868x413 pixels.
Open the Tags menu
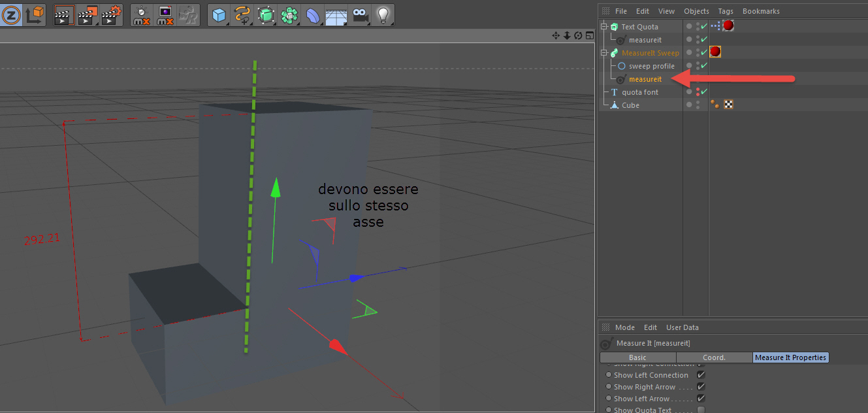pyautogui.click(x=726, y=11)
